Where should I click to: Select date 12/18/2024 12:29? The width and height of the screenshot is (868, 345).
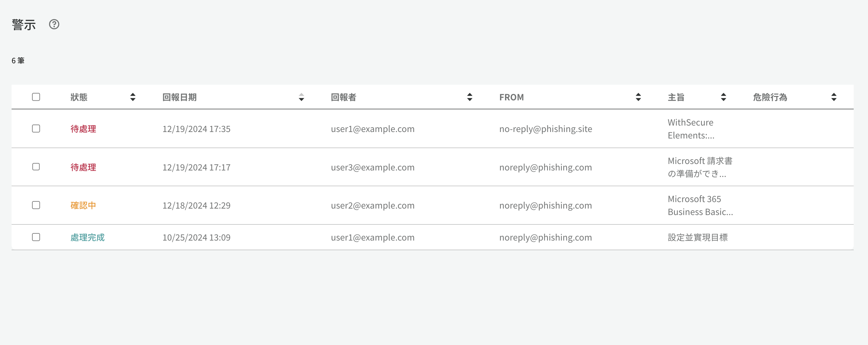pos(197,206)
